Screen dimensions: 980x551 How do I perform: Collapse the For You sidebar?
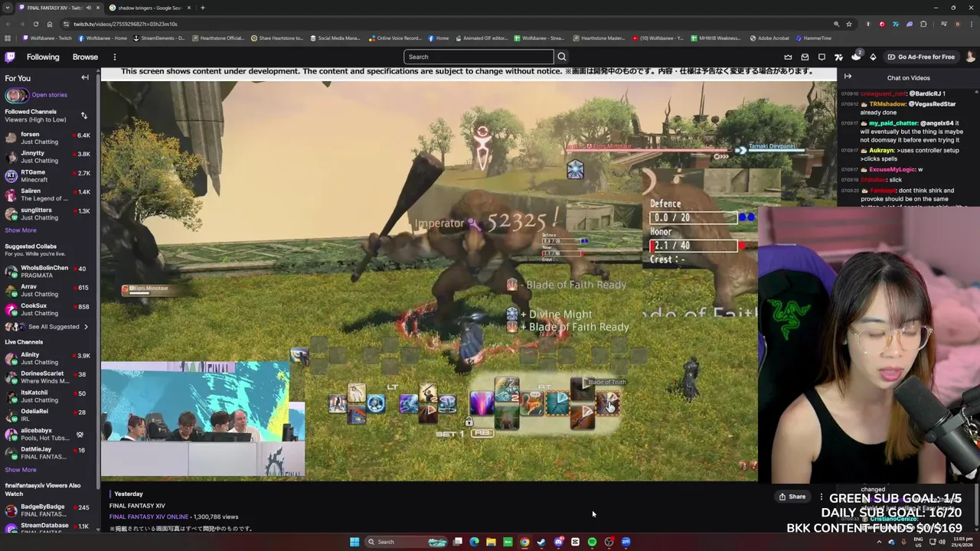pos(85,77)
